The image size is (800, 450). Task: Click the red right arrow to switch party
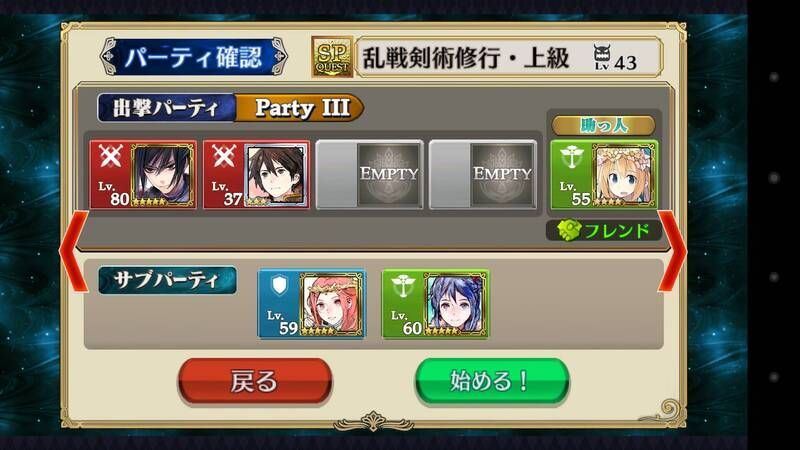[x=672, y=251]
